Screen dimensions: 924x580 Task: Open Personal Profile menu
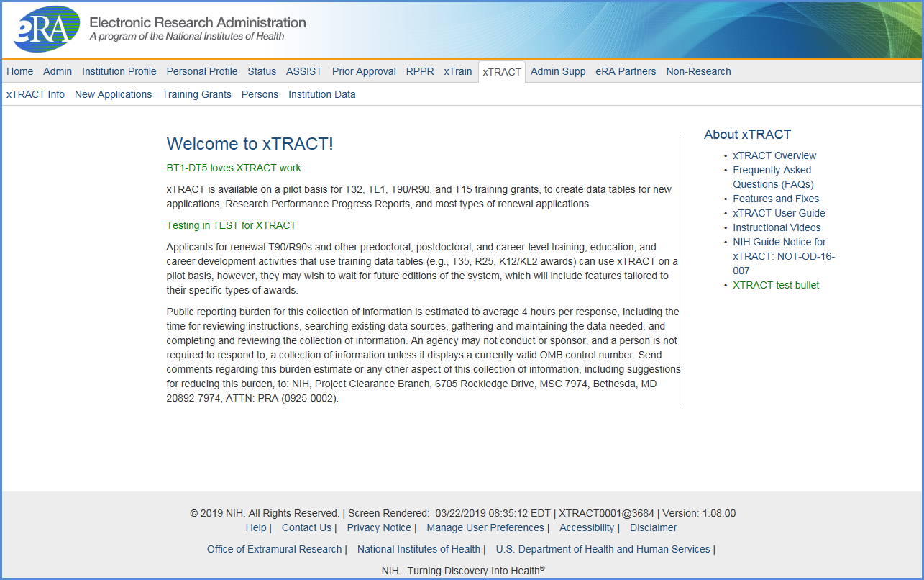tap(202, 71)
